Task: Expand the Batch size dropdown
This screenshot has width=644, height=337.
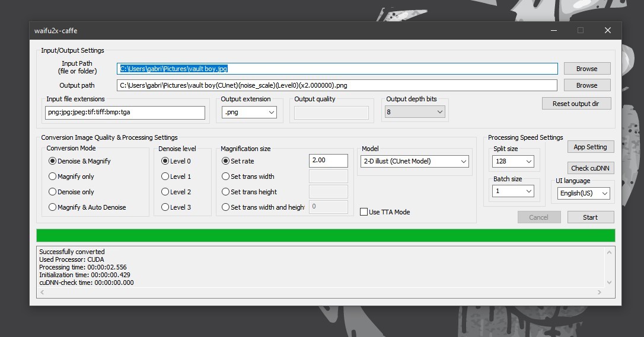Action: point(513,191)
